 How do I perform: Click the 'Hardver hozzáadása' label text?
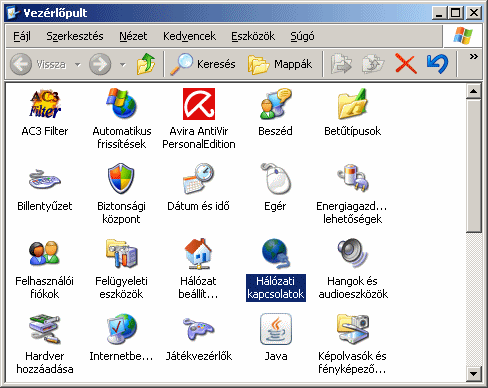click(x=45, y=363)
